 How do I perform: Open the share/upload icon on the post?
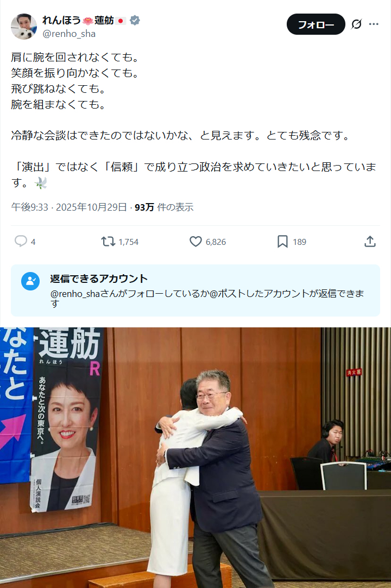click(x=370, y=242)
